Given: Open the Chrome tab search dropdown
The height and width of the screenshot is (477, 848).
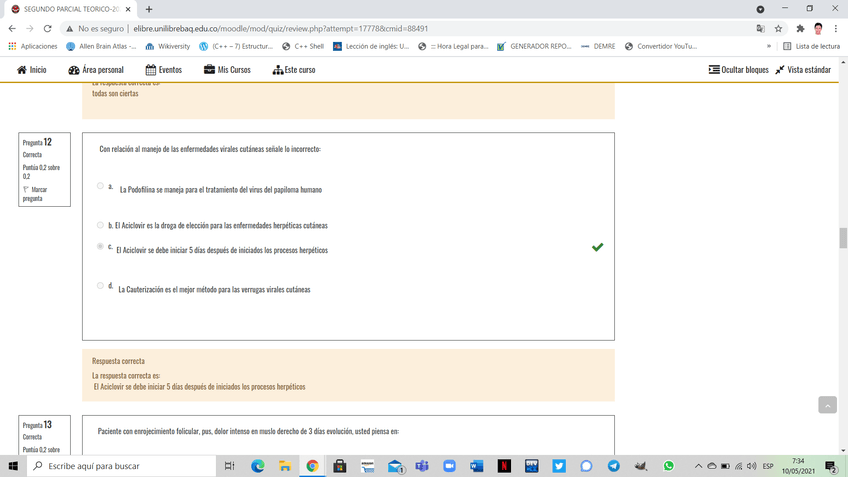Looking at the screenshot, I should 760,9.
